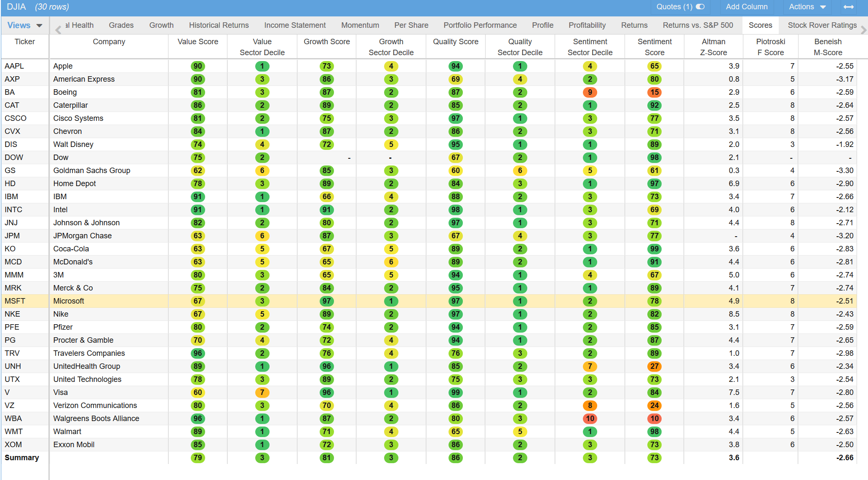Click the Goldman Sachs Group company name
This screenshot has height=480, width=868.
(91, 171)
